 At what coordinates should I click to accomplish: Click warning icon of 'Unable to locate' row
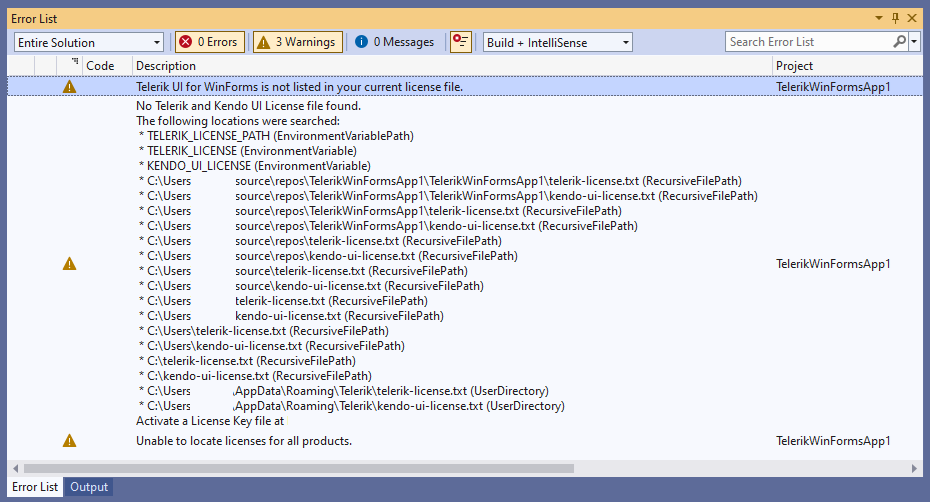tap(69, 440)
